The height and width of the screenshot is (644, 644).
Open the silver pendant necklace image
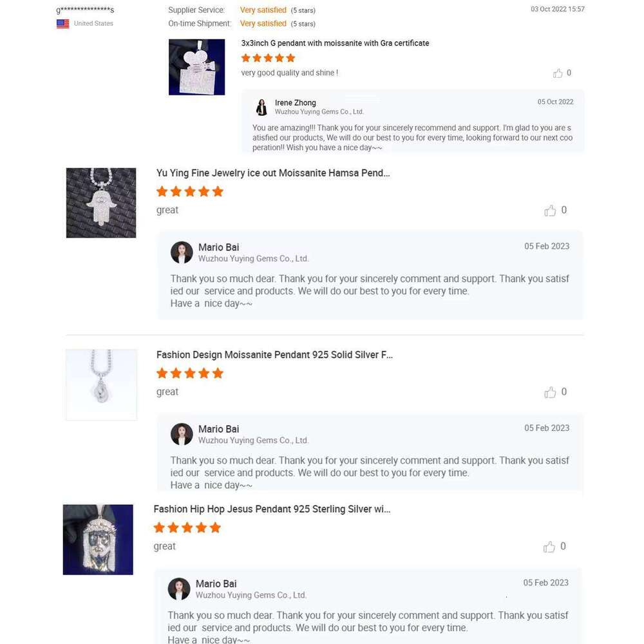click(101, 384)
